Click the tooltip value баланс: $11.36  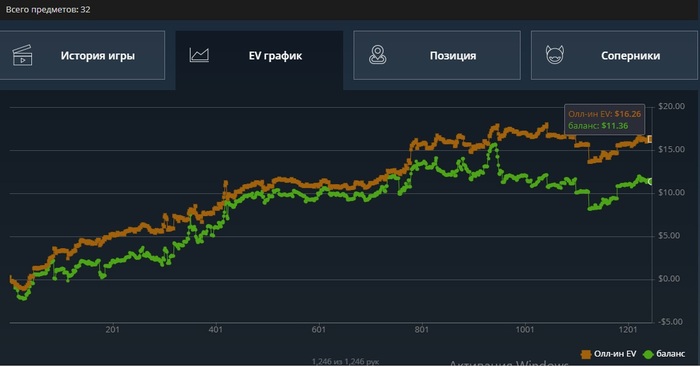(598, 126)
